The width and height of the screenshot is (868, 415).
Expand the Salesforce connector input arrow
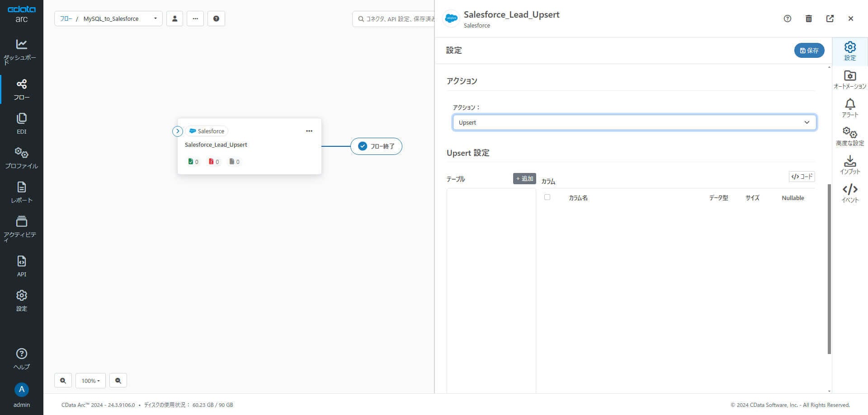point(178,131)
